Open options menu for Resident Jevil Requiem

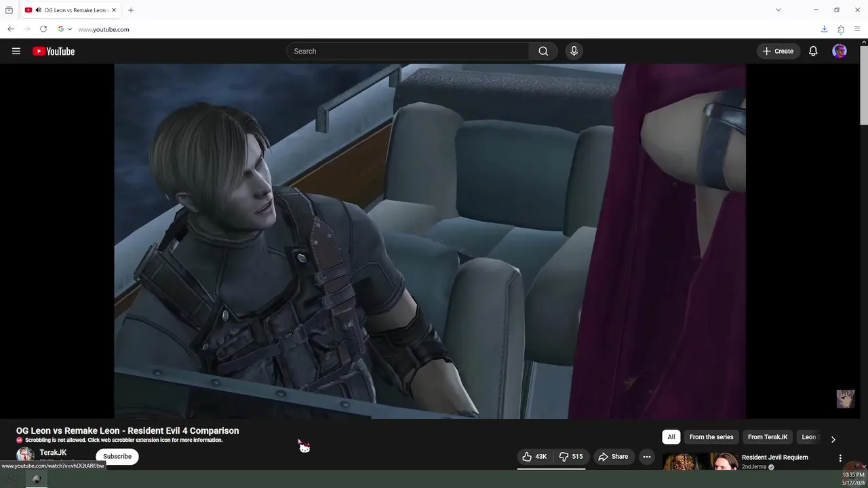[x=840, y=459]
